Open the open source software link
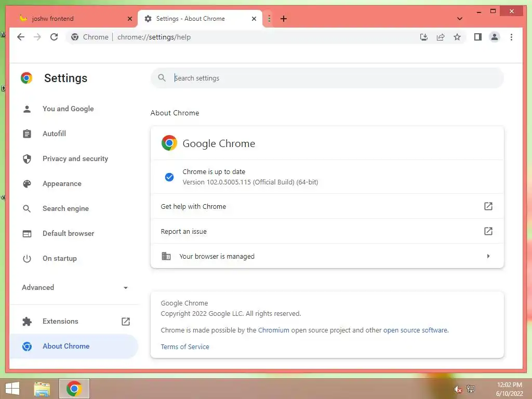The image size is (532, 399). point(415,330)
